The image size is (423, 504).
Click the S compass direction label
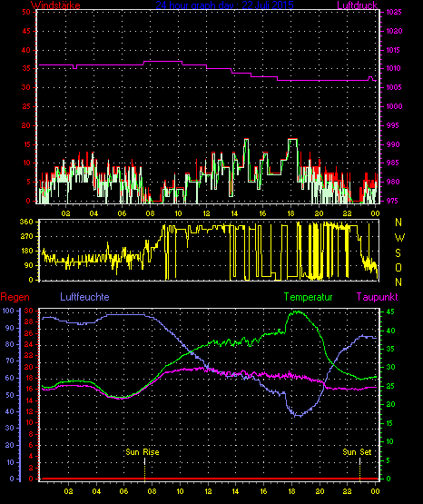[398, 253]
